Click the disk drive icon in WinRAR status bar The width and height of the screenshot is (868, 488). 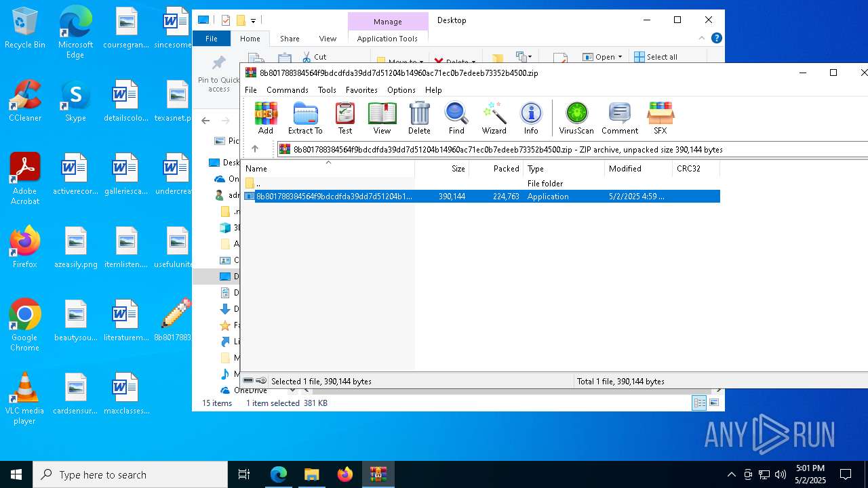click(x=249, y=381)
